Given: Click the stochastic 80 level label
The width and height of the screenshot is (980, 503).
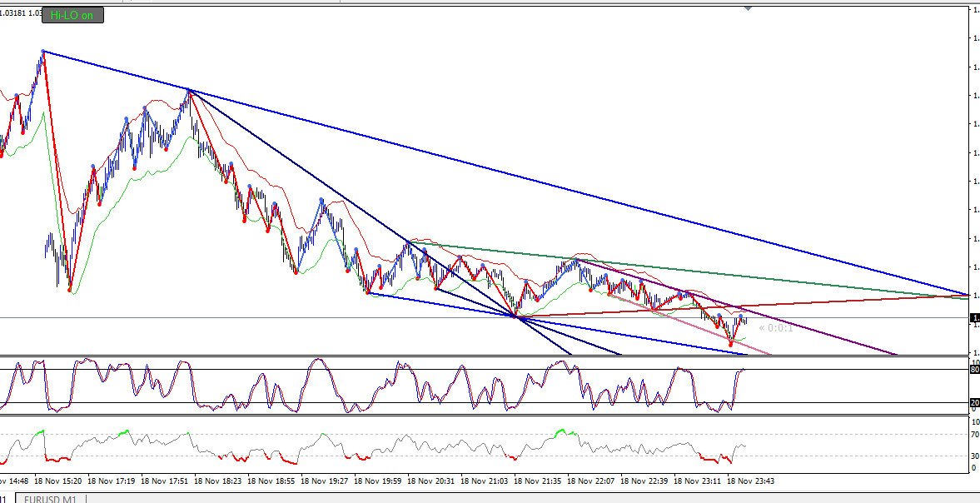Looking at the screenshot, I should (x=974, y=370).
